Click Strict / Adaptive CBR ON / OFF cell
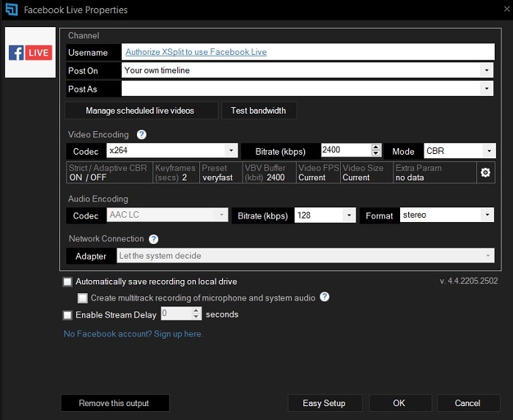 pyautogui.click(x=109, y=172)
